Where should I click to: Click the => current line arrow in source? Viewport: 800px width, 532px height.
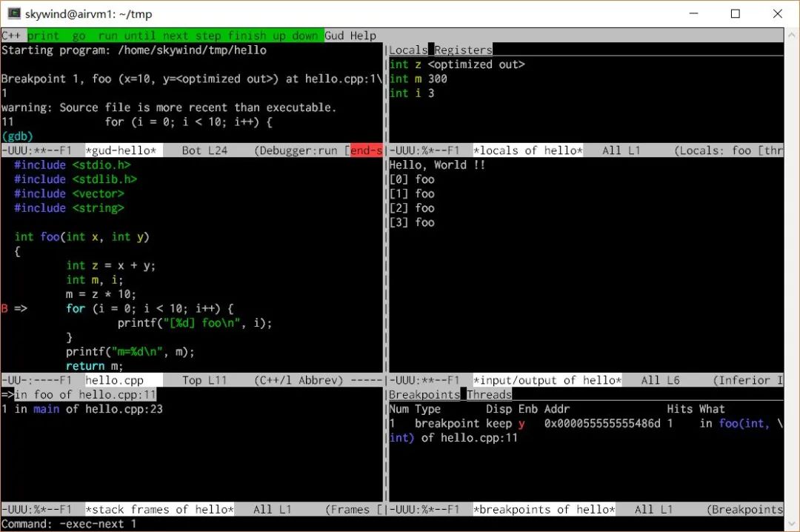(21, 308)
